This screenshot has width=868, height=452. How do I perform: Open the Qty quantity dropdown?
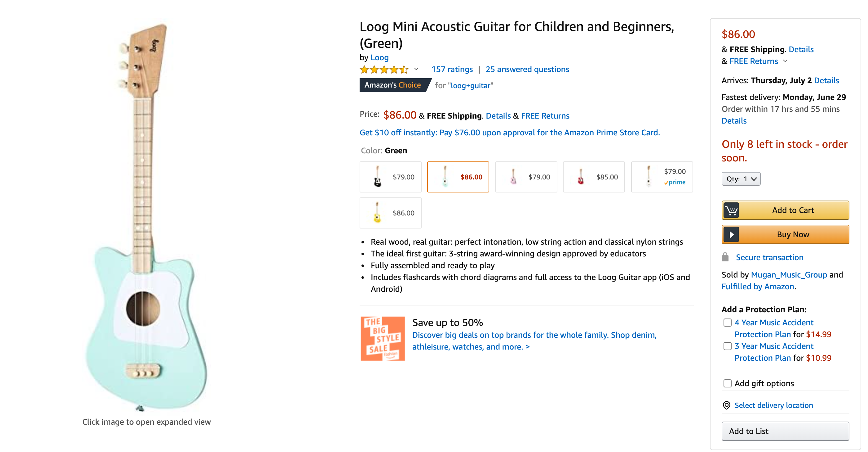[x=741, y=179]
